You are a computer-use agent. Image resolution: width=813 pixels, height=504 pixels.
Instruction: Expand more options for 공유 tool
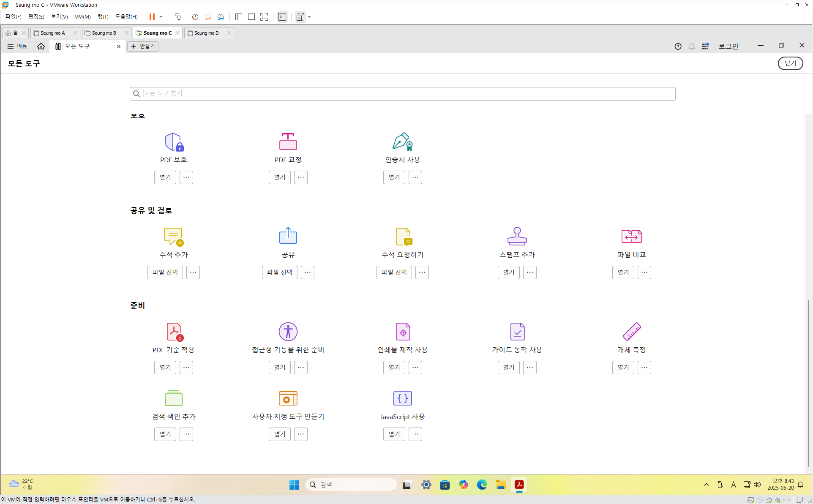point(308,272)
